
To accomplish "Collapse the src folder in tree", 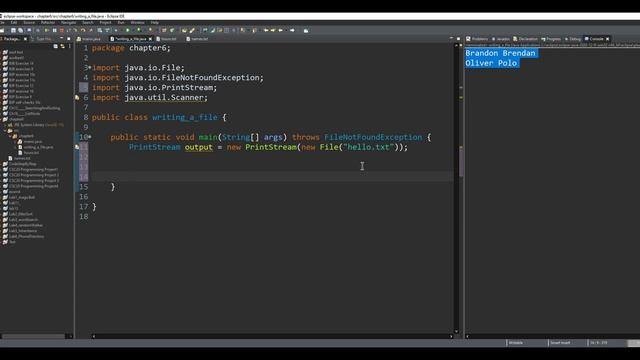I will point(5,131).
